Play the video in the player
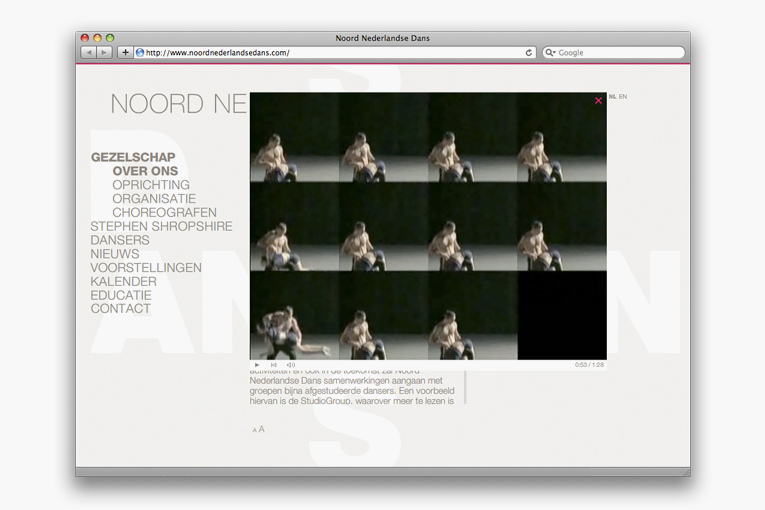 click(257, 365)
